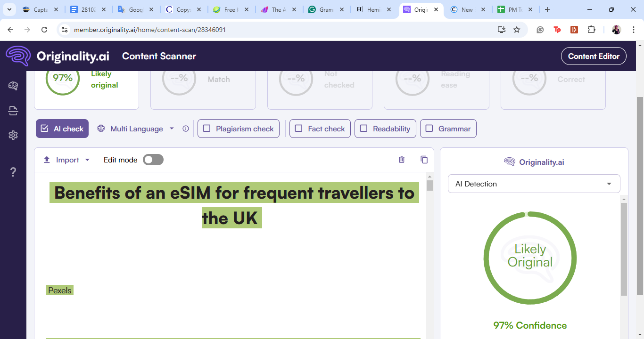Open the Pexels link in the document
Viewport: 644px width, 339px height.
[x=60, y=291]
